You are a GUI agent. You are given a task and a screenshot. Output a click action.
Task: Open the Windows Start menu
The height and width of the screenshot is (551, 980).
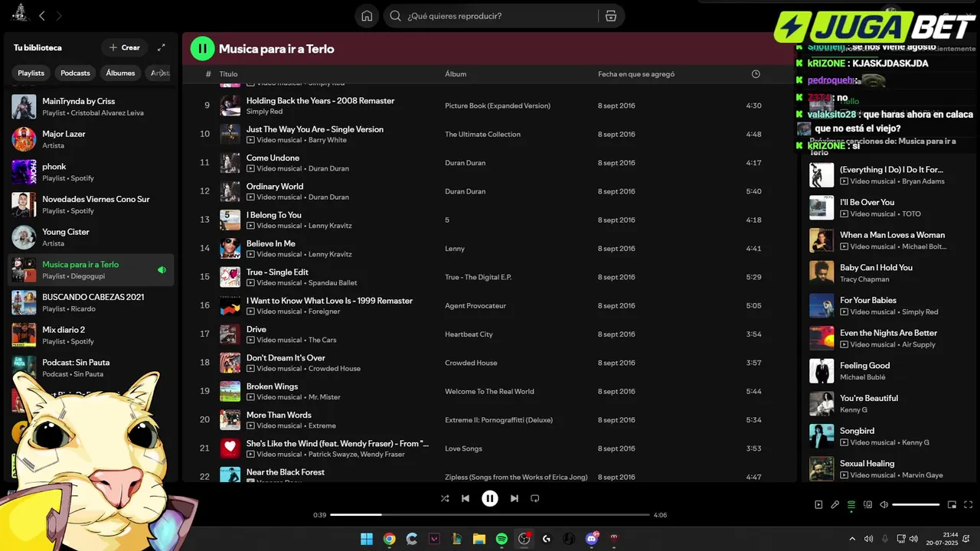point(367,539)
